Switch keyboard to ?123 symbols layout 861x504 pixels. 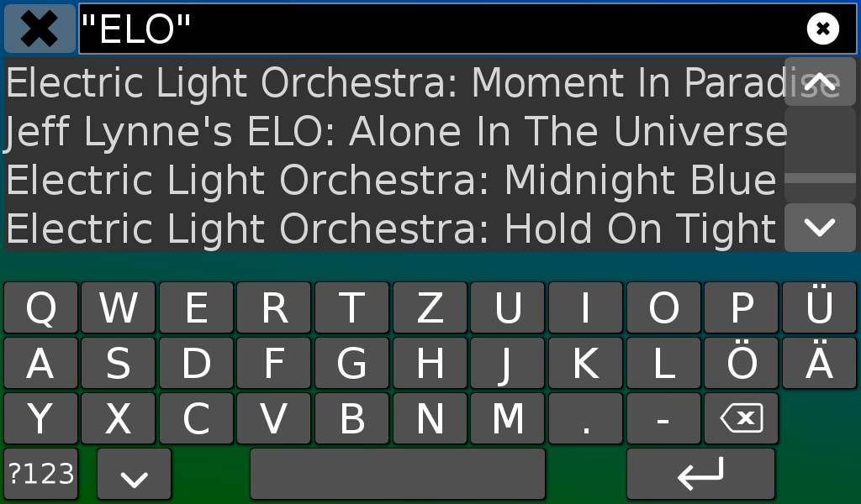click(x=41, y=475)
